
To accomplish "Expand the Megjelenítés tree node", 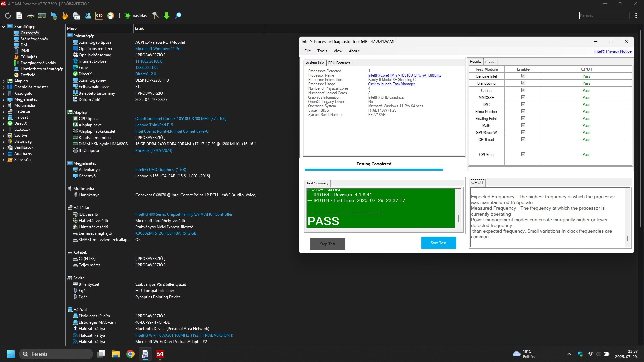I will [4, 99].
